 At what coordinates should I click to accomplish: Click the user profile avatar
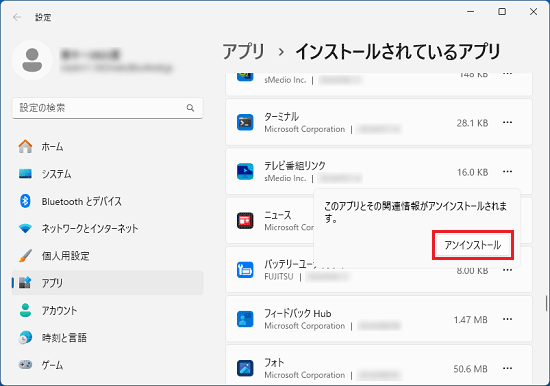click(x=32, y=60)
